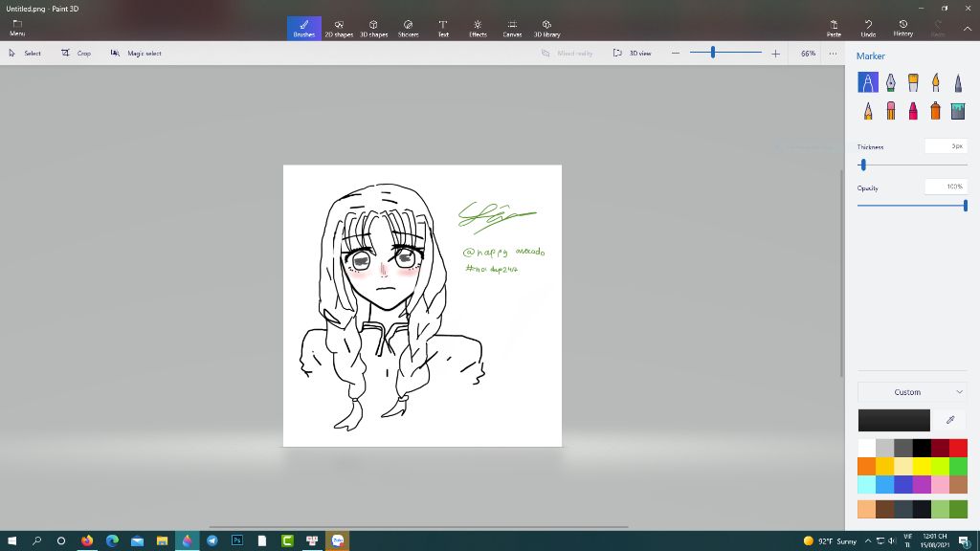Image resolution: width=980 pixels, height=551 pixels.
Task: Open the History panel
Action: pyautogui.click(x=903, y=28)
